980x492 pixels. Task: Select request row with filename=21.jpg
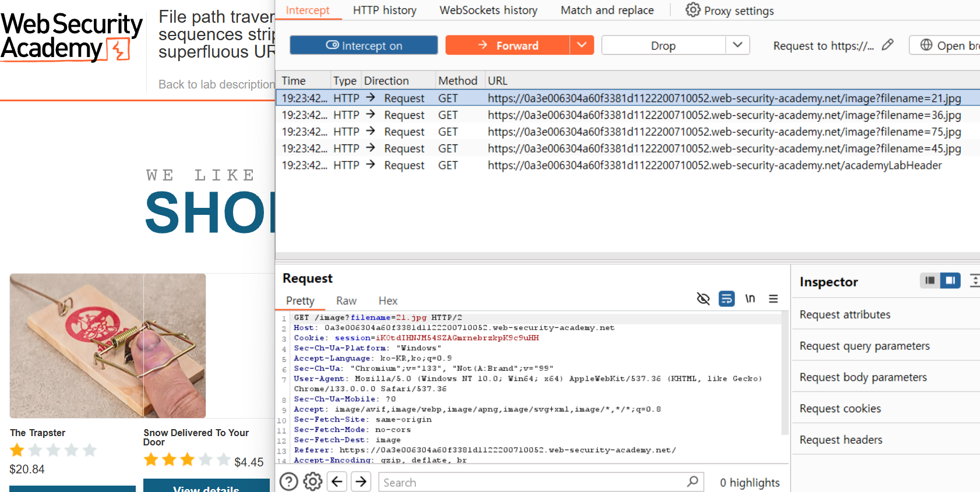coord(628,98)
